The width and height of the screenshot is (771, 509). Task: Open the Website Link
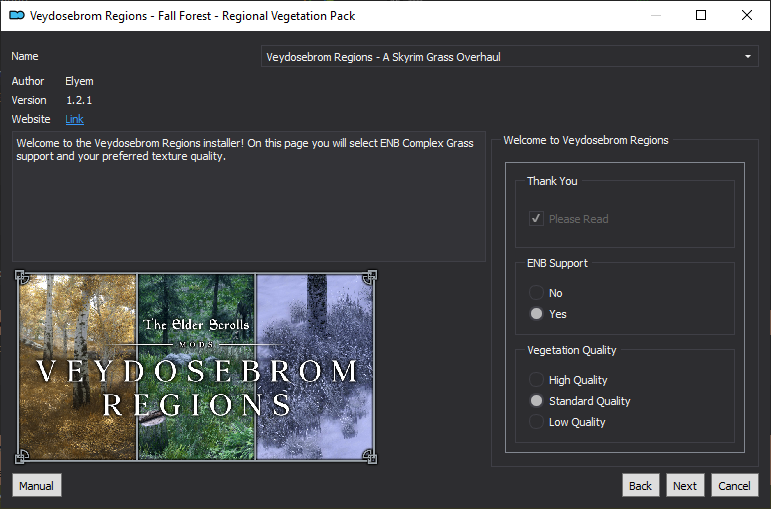74,119
